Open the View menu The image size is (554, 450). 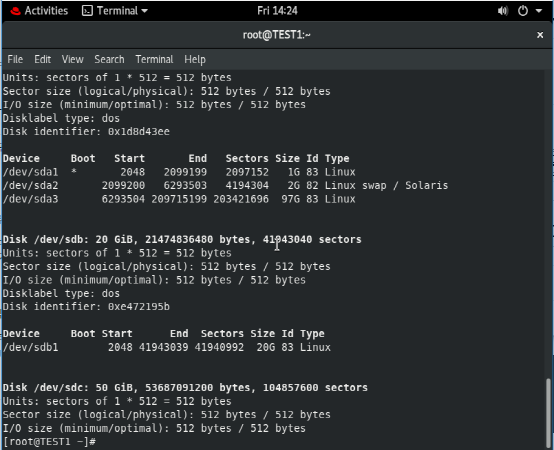point(72,59)
